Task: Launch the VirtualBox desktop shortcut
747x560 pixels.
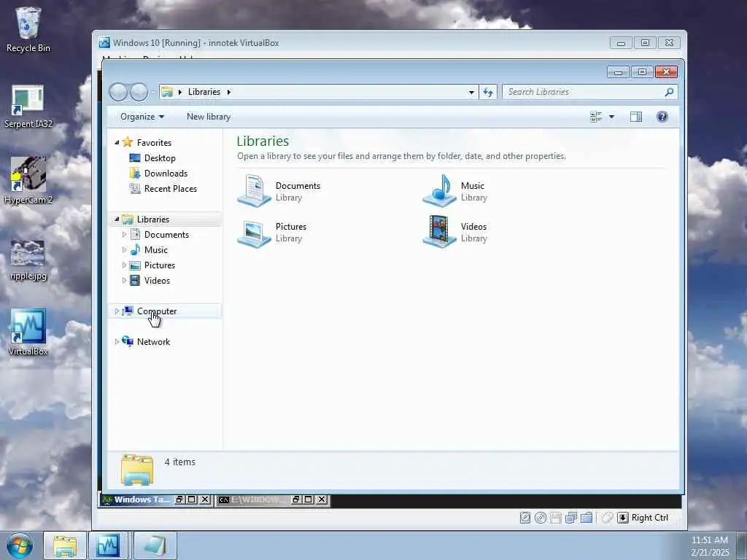Action: pyautogui.click(x=28, y=332)
